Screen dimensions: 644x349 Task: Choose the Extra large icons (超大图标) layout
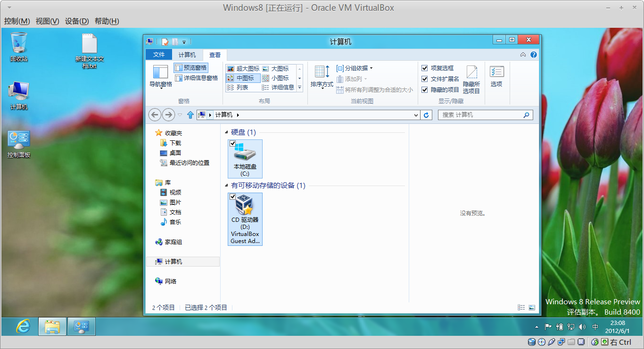(x=243, y=69)
